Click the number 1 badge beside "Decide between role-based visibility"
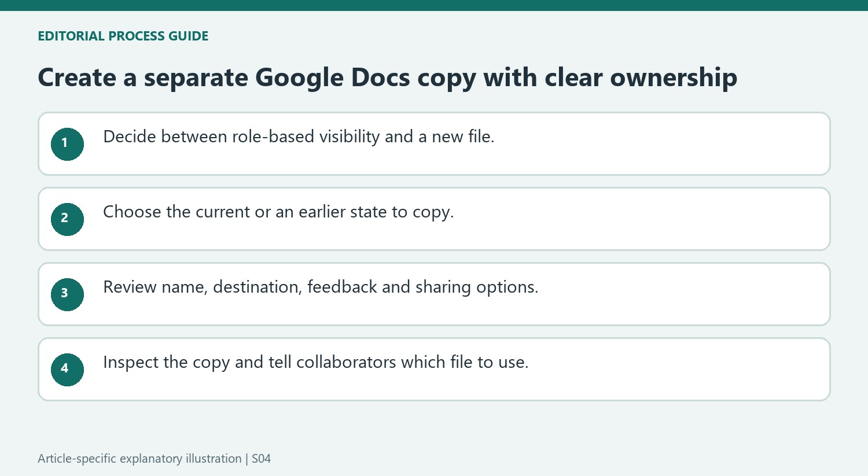Screen dimensions: 868x476 pyautogui.click(x=67, y=144)
